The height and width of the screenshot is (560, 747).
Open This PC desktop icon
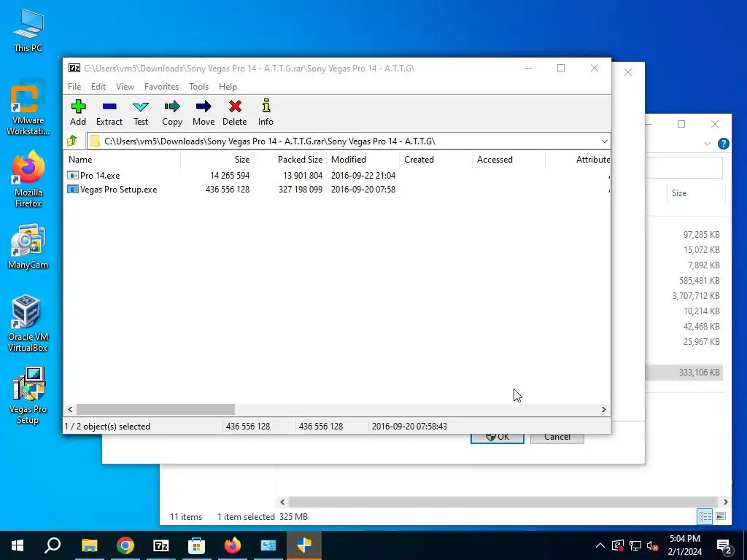point(28,31)
